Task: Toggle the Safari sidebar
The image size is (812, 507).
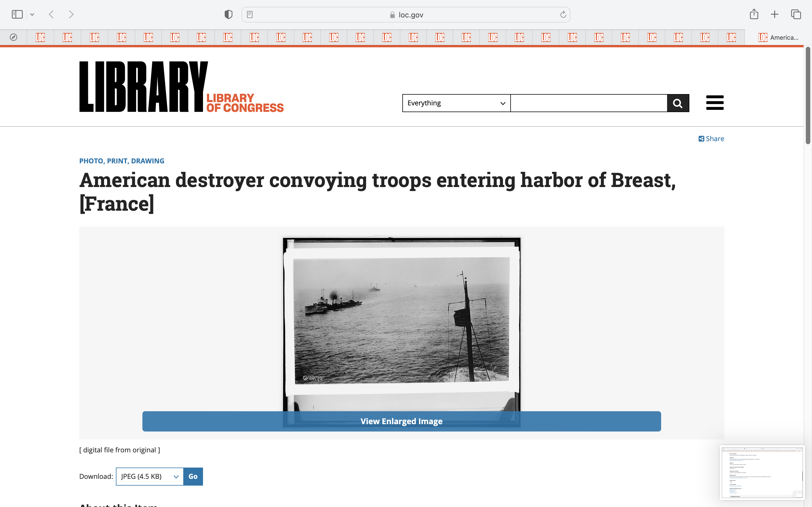Action: [17, 14]
